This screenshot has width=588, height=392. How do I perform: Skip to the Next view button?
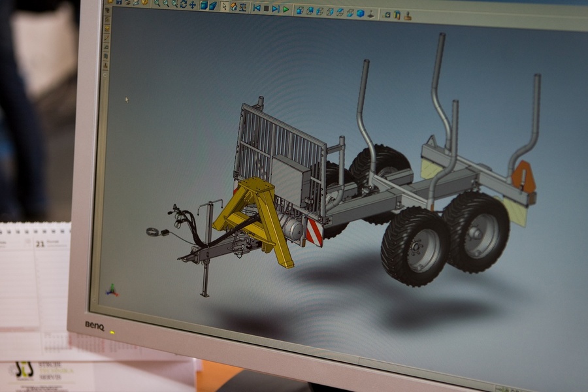[x=276, y=9]
